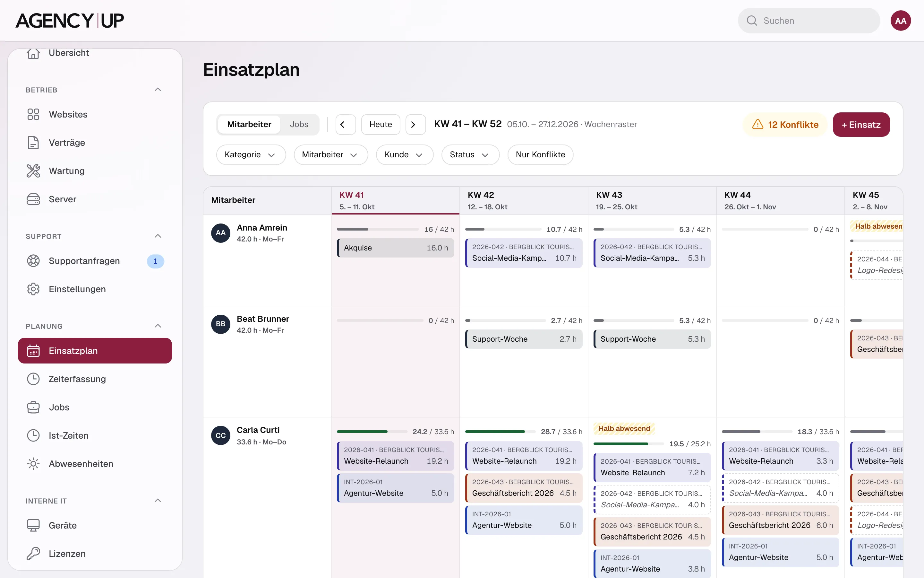Collapse the PLANUNG sidebar section
Viewport: 924px width, 578px height.
(x=158, y=326)
